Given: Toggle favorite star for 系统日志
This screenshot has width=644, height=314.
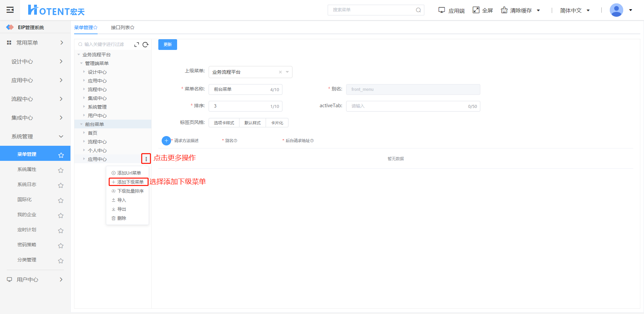Looking at the screenshot, I should pos(61,185).
